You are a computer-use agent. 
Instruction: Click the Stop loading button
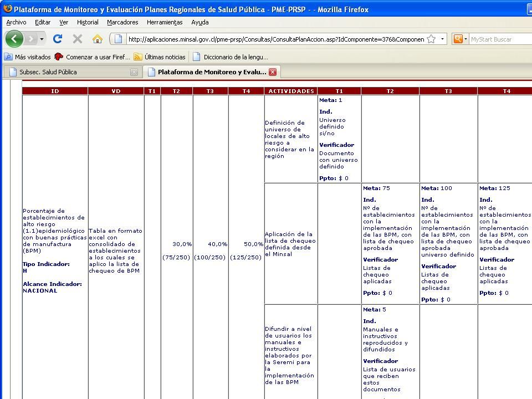pos(78,39)
